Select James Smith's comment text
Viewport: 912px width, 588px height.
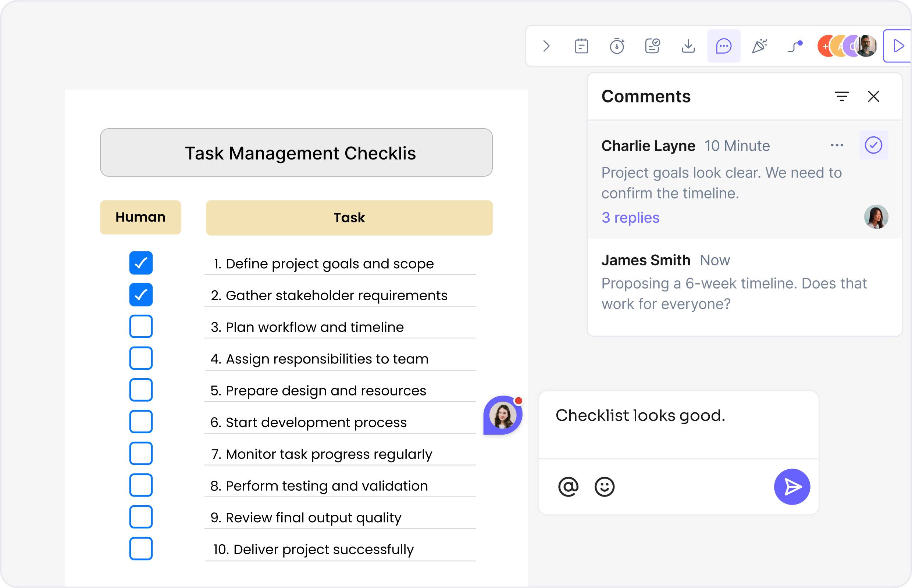click(x=734, y=294)
